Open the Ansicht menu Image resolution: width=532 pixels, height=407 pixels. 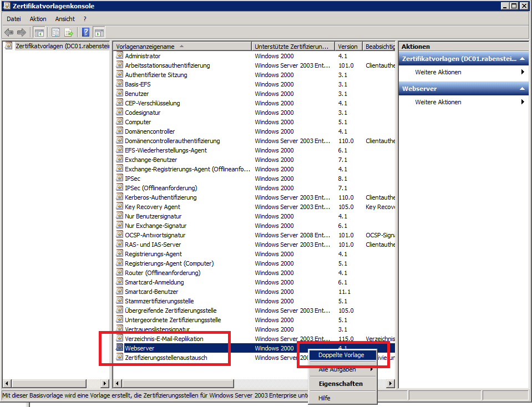point(65,19)
